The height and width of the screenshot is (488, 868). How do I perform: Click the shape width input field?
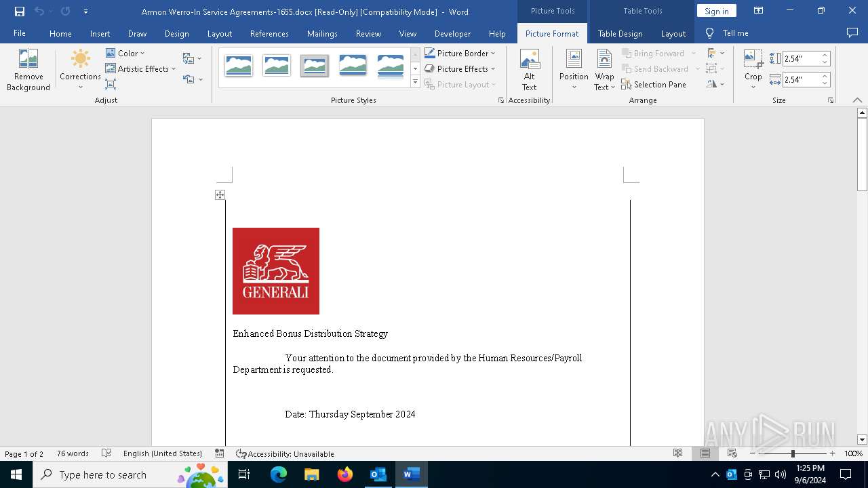801,80
